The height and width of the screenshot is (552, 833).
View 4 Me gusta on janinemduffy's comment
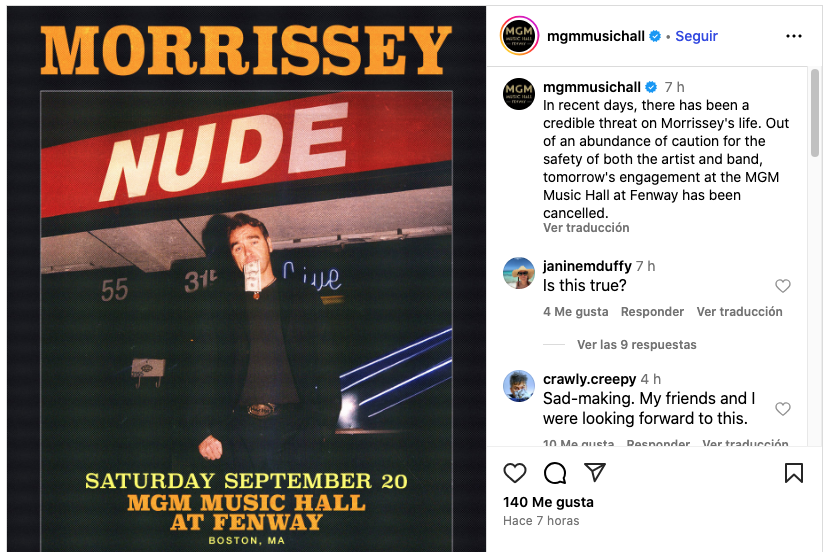pyautogui.click(x=575, y=312)
